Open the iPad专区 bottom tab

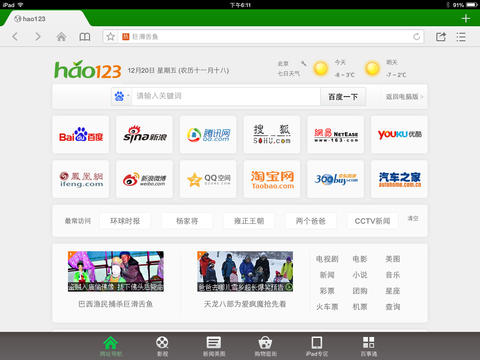317,346
